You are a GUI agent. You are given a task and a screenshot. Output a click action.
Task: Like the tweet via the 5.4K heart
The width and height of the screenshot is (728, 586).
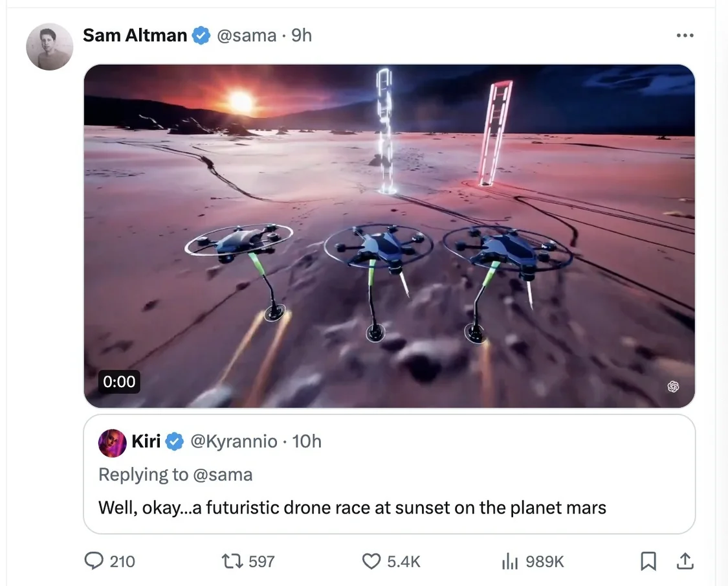pos(371,561)
